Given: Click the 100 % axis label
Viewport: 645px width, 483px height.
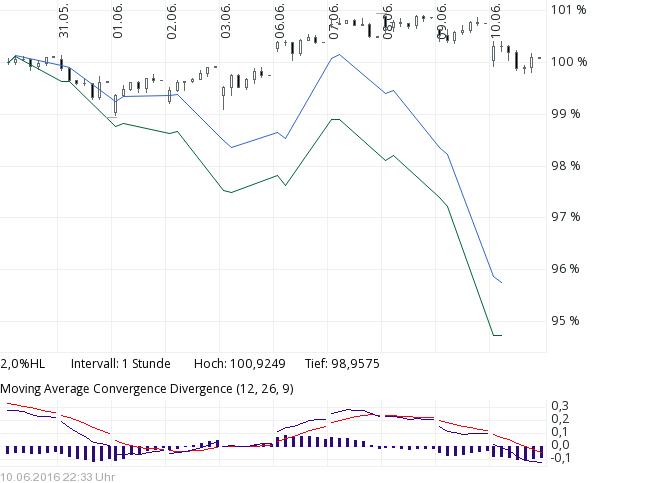Looking at the screenshot, I should 568,62.
